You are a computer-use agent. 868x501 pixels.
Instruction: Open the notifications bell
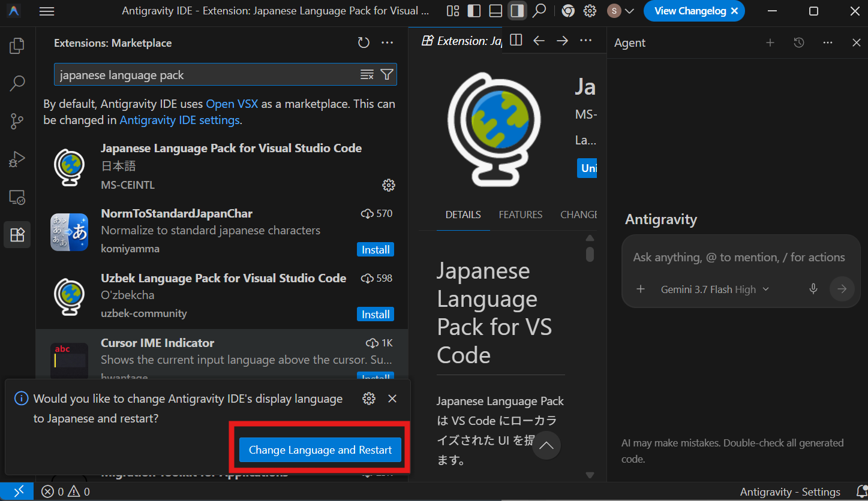pyautogui.click(x=862, y=491)
